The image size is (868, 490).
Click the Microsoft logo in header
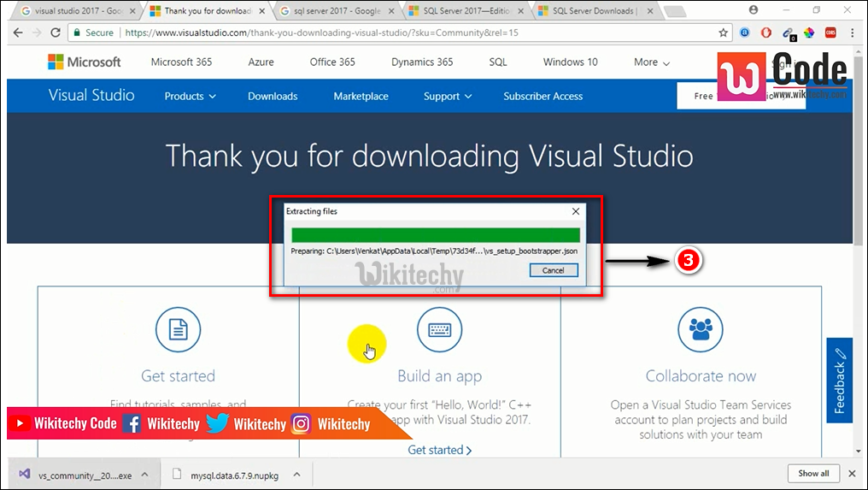(85, 62)
